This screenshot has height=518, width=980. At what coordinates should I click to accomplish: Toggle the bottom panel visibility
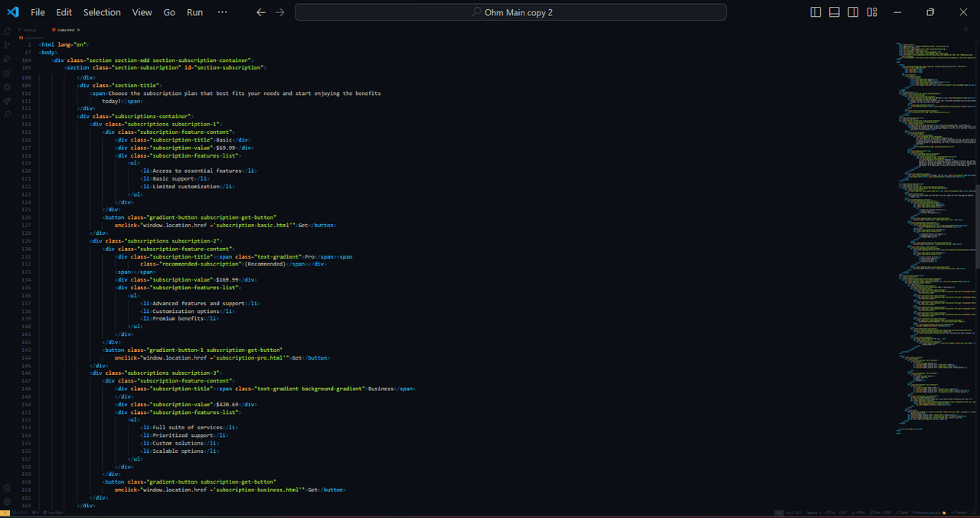coord(834,12)
